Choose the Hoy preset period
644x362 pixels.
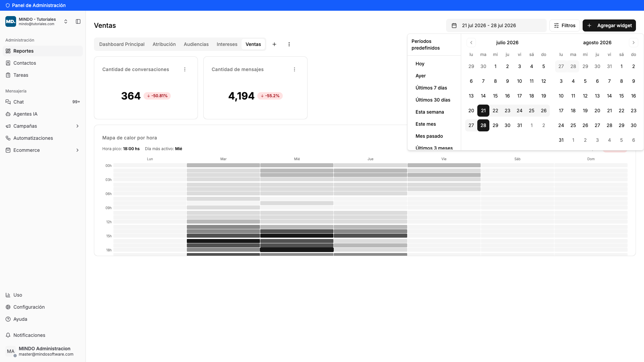(x=434, y=64)
